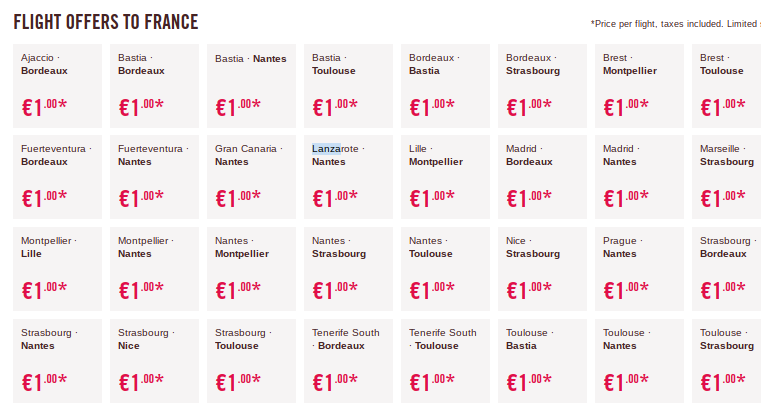
Task: Select the Bastia to Nantes offer card
Action: [251, 85]
